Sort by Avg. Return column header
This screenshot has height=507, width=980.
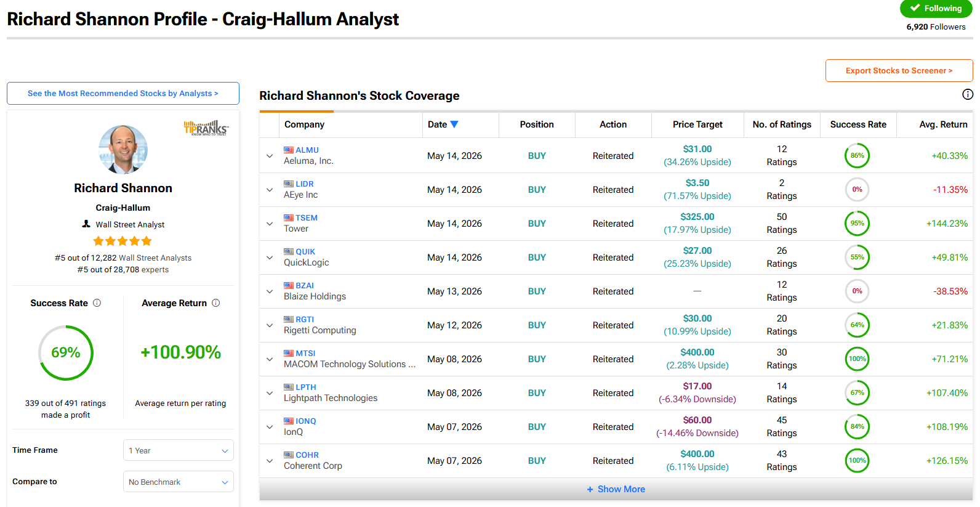943,124
